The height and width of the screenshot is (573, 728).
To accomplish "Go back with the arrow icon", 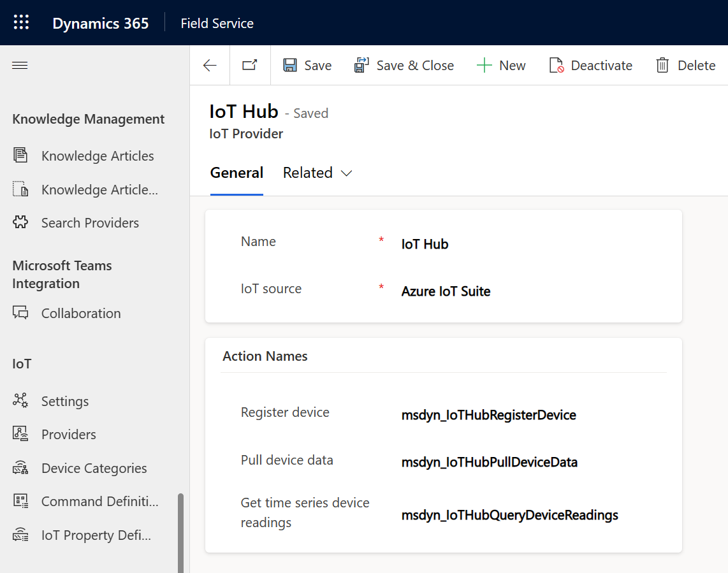I will click(210, 66).
